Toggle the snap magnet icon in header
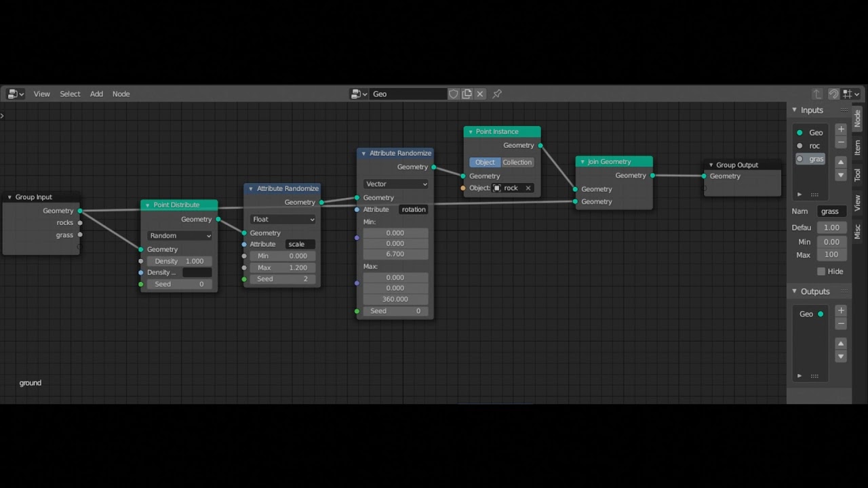Image resolution: width=868 pixels, height=488 pixels. pos(833,94)
